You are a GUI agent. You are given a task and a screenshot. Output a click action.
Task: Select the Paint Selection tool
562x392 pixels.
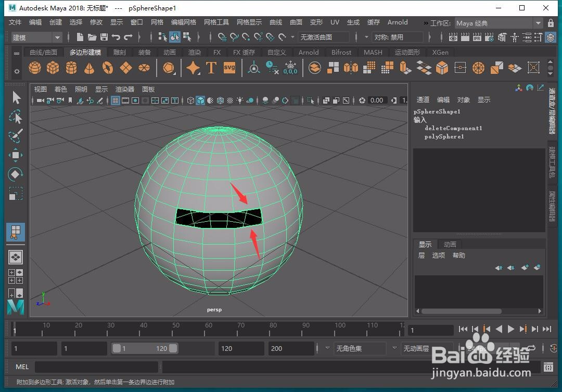point(16,135)
